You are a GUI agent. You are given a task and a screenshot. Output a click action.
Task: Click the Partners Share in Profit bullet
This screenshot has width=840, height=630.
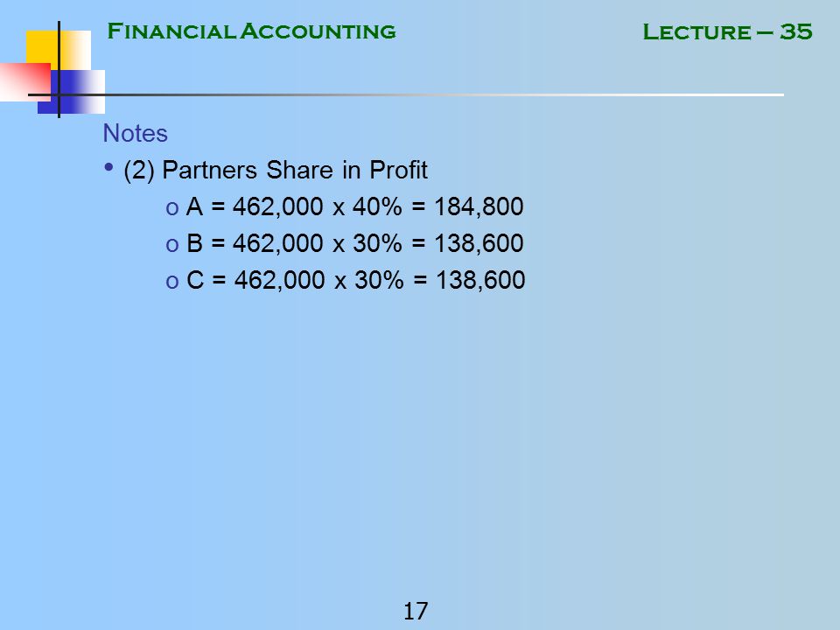(276, 170)
